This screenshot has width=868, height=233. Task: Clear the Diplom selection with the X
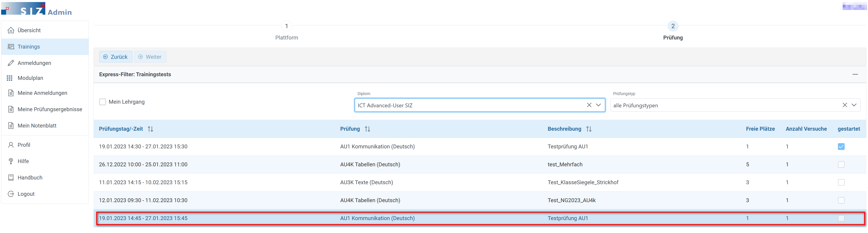pos(589,105)
